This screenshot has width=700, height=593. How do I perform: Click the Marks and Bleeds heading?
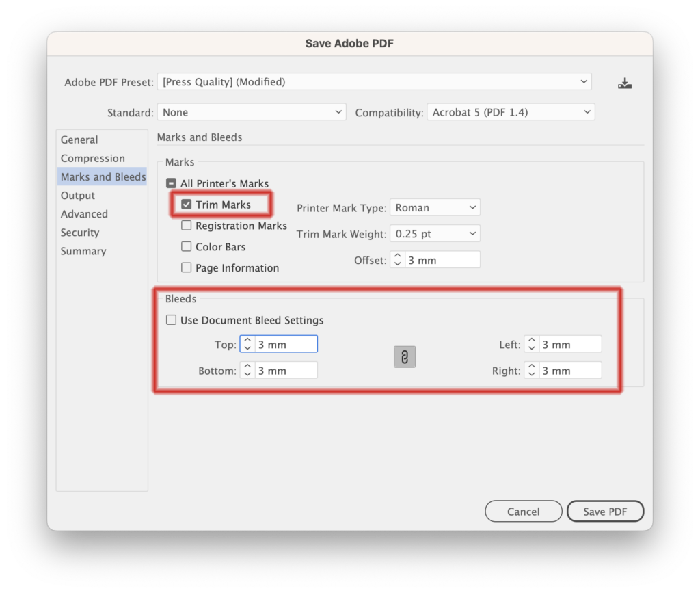pos(200,137)
